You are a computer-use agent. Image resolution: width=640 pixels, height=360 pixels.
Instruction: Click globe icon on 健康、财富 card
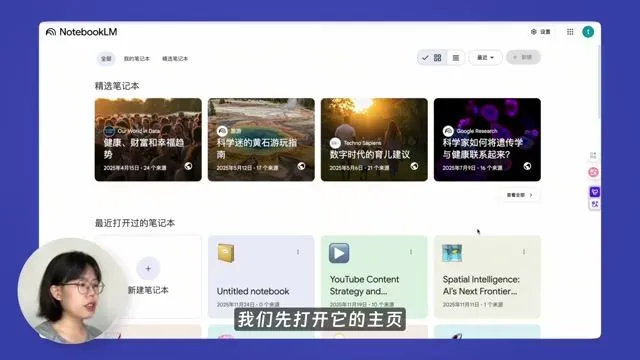(188, 166)
